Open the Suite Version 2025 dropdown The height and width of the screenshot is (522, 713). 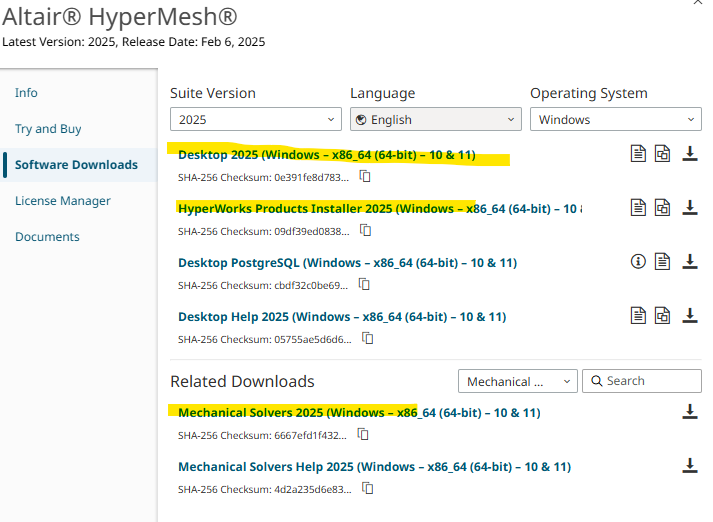pos(256,119)
